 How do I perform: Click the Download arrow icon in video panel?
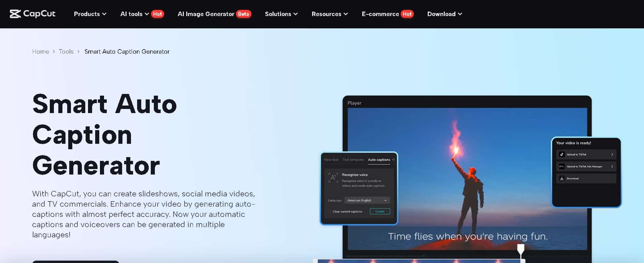pyautogui.click(x=562, y=178)
